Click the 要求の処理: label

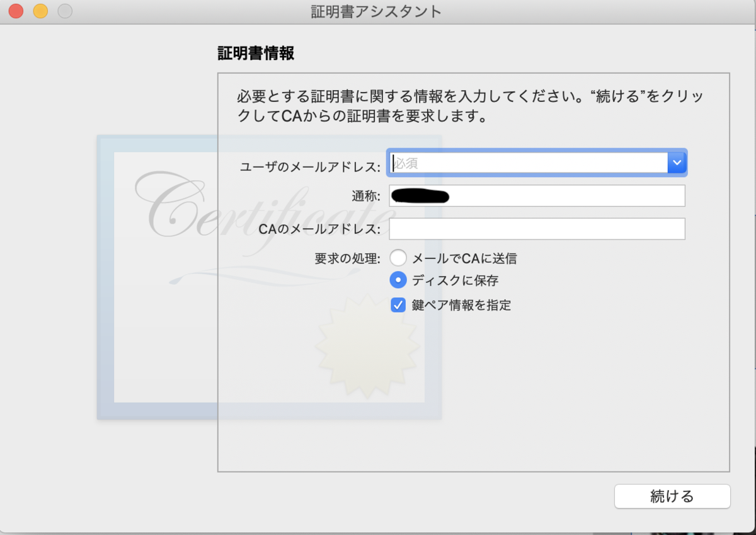[x=347, y=258]
